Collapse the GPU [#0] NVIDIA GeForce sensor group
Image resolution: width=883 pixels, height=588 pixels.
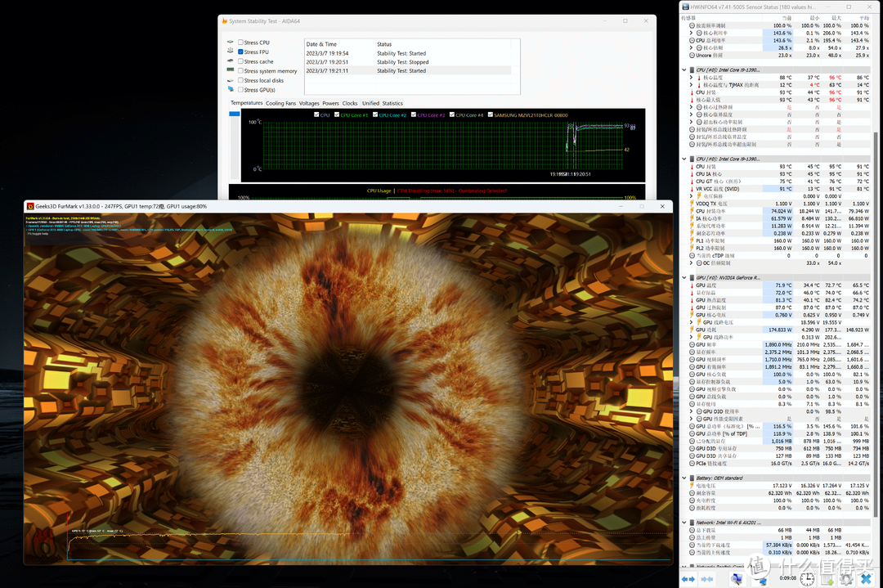(x=684, y=278)
